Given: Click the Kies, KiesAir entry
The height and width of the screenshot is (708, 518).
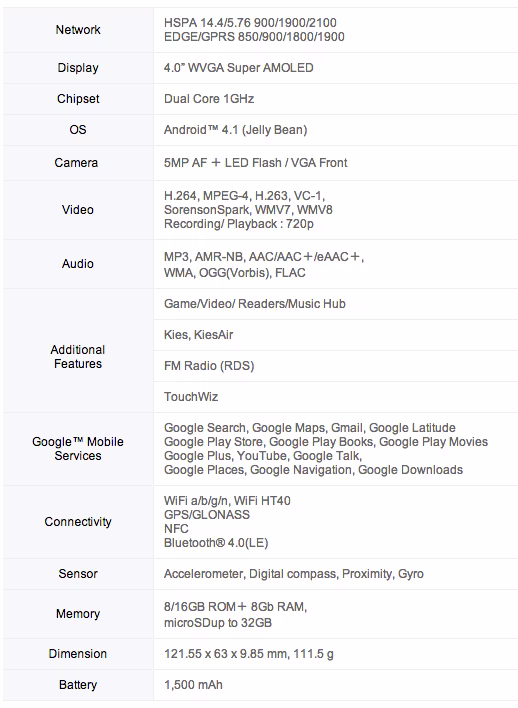Looking at the screenshot, I should [198, 335].
